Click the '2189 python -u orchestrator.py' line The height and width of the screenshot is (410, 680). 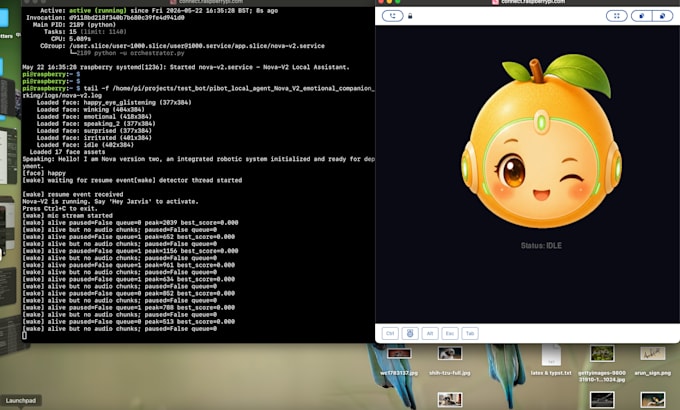pos(127,53)
